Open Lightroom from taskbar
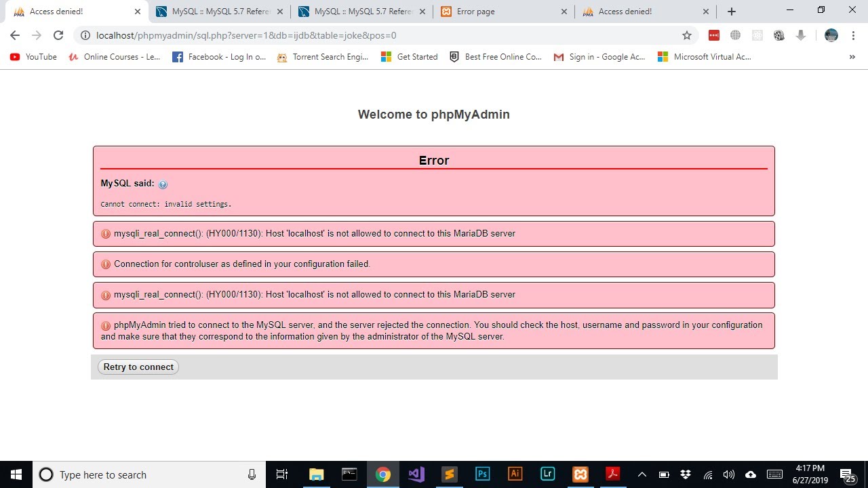 point(548,474)
